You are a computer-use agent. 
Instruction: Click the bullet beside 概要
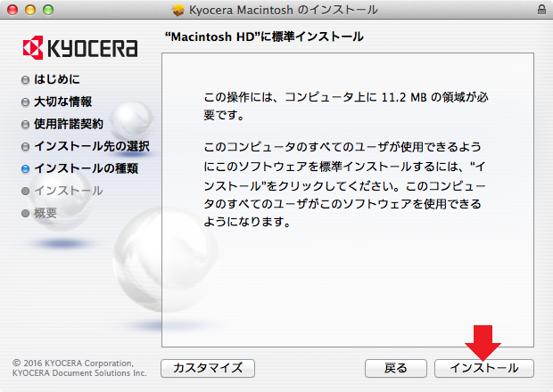click(25, 214)
